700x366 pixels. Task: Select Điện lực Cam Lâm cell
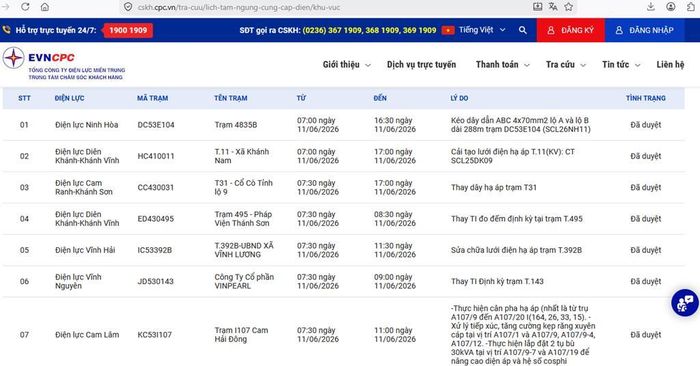tap(87, 335)
